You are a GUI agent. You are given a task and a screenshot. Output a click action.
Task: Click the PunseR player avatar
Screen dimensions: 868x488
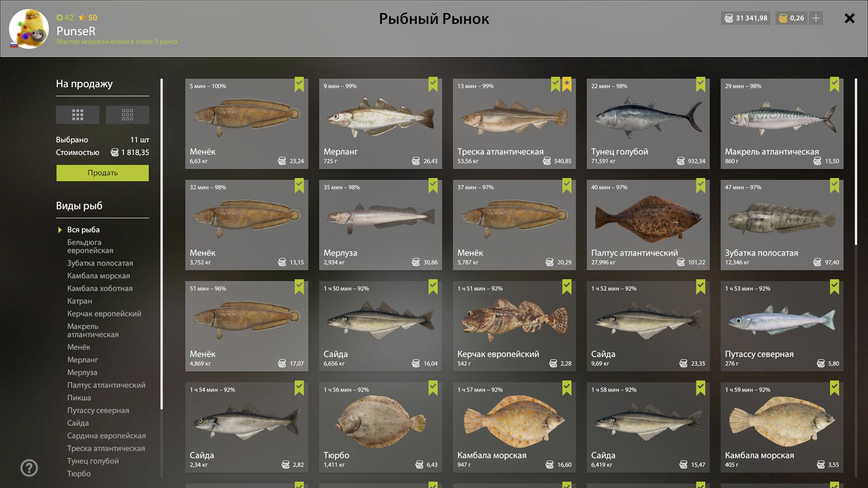pos(29,29)
